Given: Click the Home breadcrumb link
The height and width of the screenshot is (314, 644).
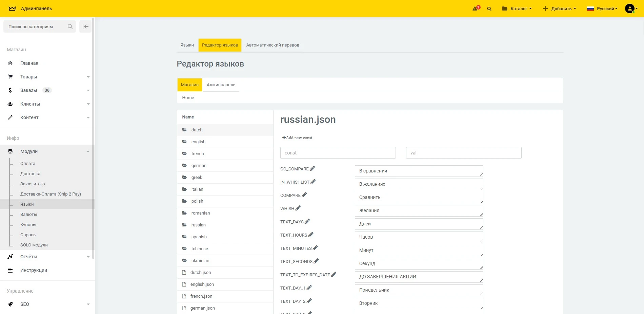Looking at the screenshot, I should [188, 98].
